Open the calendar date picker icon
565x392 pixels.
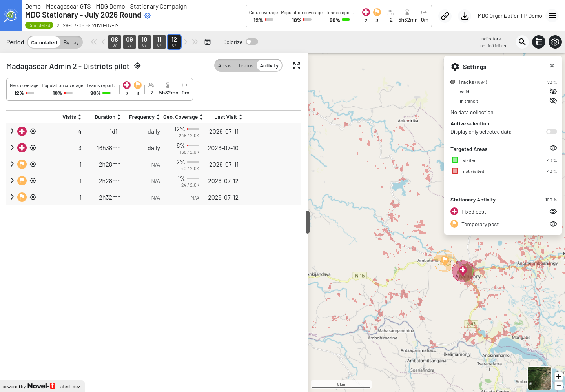coord(208,42)
